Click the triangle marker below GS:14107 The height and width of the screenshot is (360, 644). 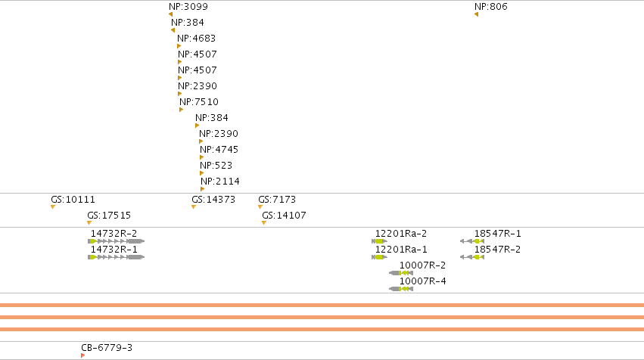coord(264,223)
